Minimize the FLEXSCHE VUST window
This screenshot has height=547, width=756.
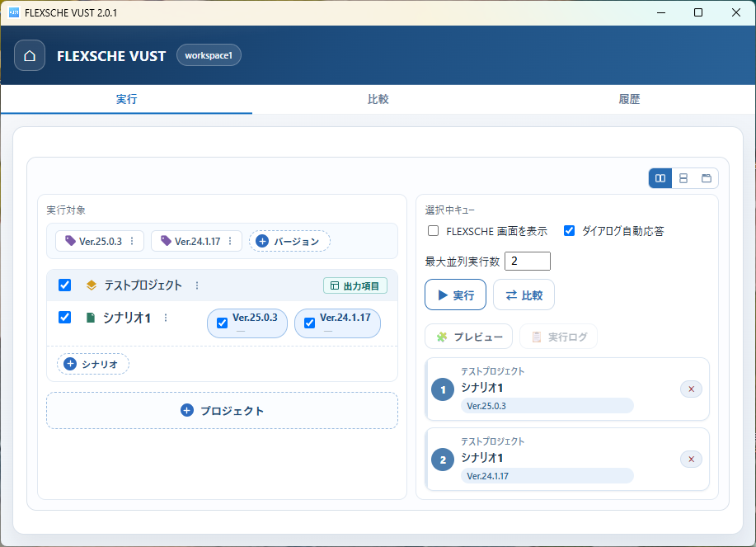click(x=661, y=12)
